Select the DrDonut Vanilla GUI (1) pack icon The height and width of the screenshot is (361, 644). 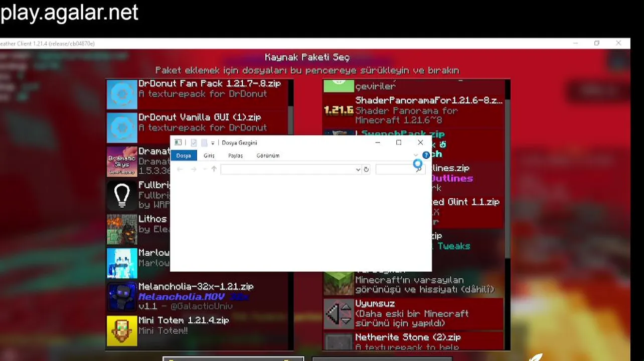point(122,128)
